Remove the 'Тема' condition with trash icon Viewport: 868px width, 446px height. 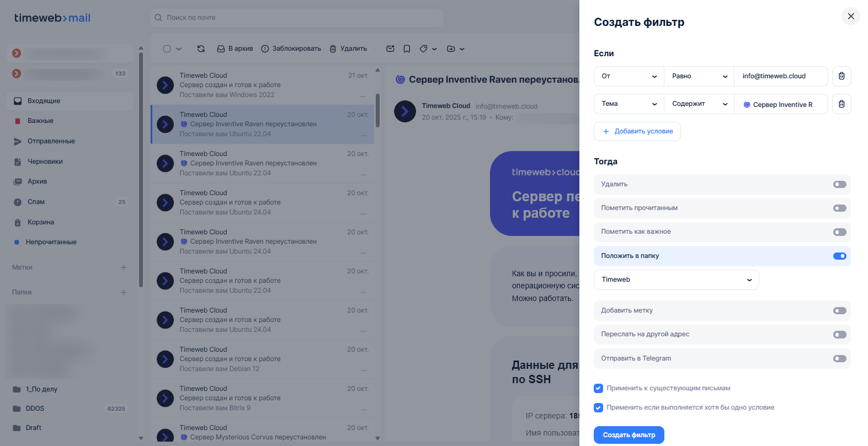pyautogui.click(x=841, y=104)
